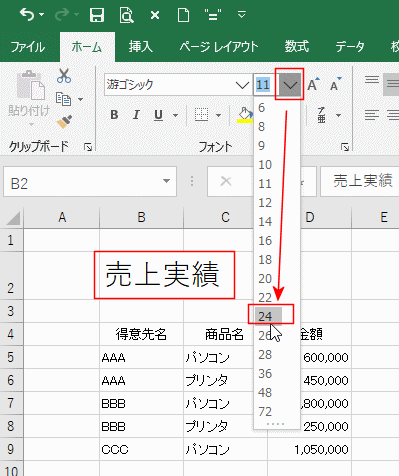Open the ファイル tab
This screenshot has height=476, width=399.
point(28,47)
